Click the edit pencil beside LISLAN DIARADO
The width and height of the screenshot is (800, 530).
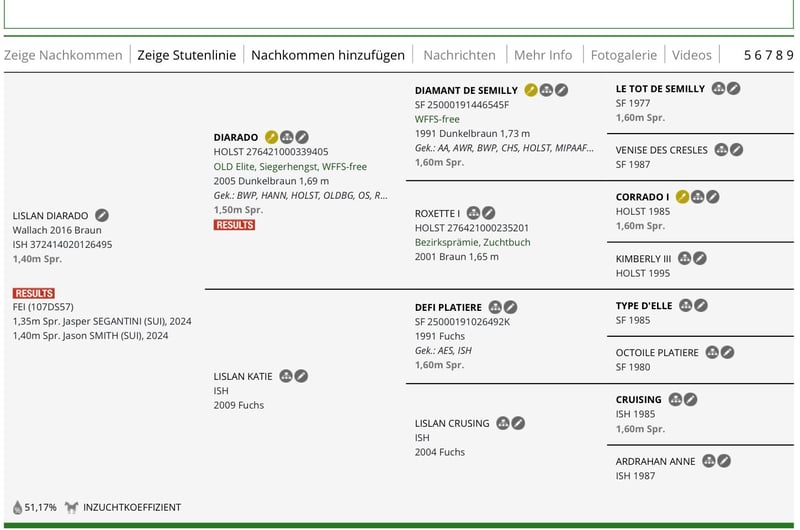tap(102, 215)
